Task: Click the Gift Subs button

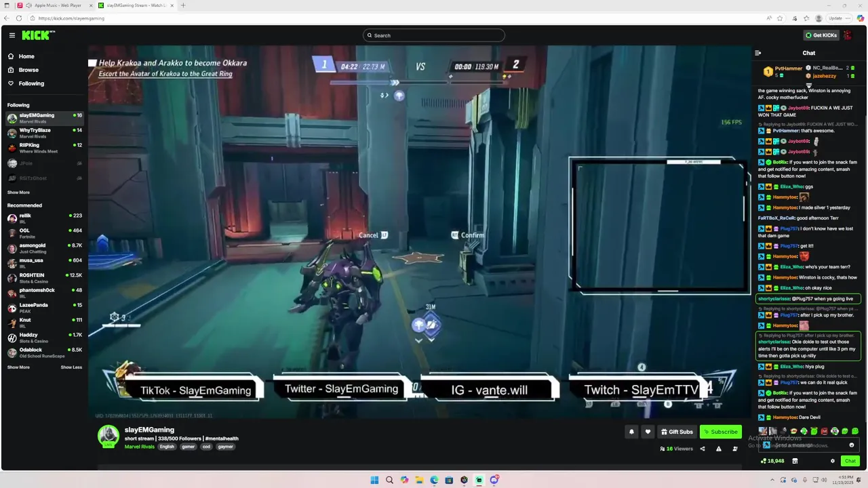Action: (x=677, y=432)
